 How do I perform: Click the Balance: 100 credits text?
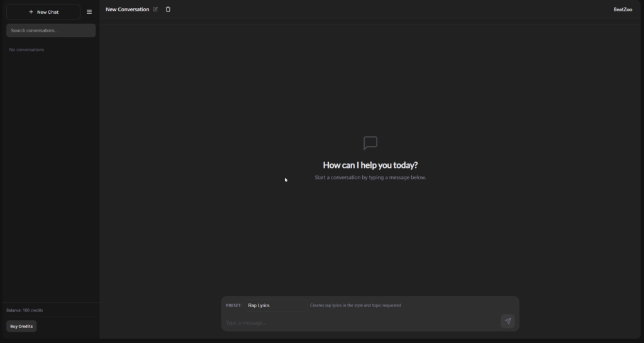[25, 310]
